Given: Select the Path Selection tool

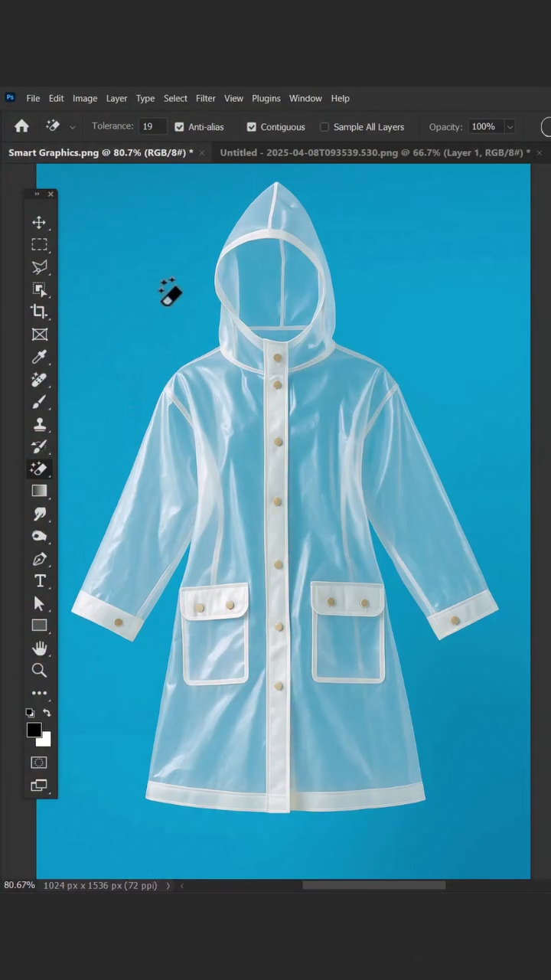Looking at the screenshot, I should [x=39, y=603].
